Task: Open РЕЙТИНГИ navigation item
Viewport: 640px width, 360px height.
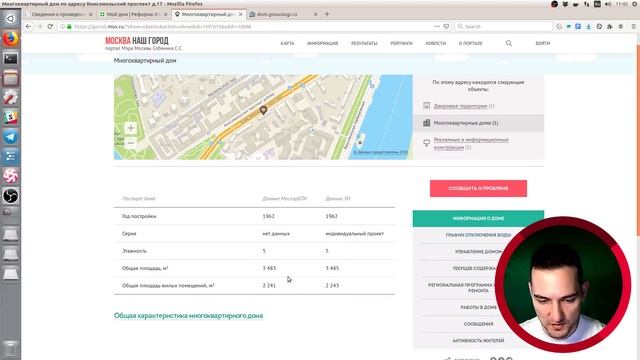Action: [401, 43]
